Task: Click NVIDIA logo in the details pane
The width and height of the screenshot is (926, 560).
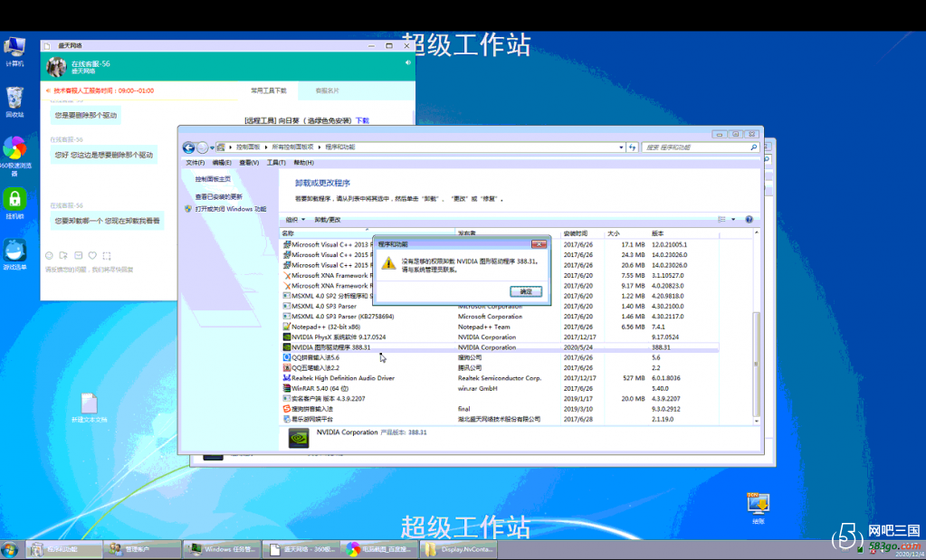Action: click(298, 438)
